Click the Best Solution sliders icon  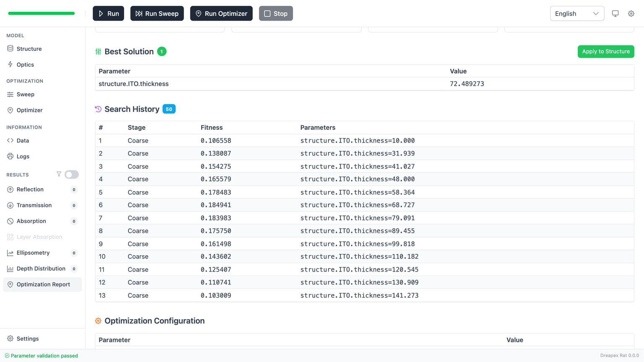tap(98, 52)
